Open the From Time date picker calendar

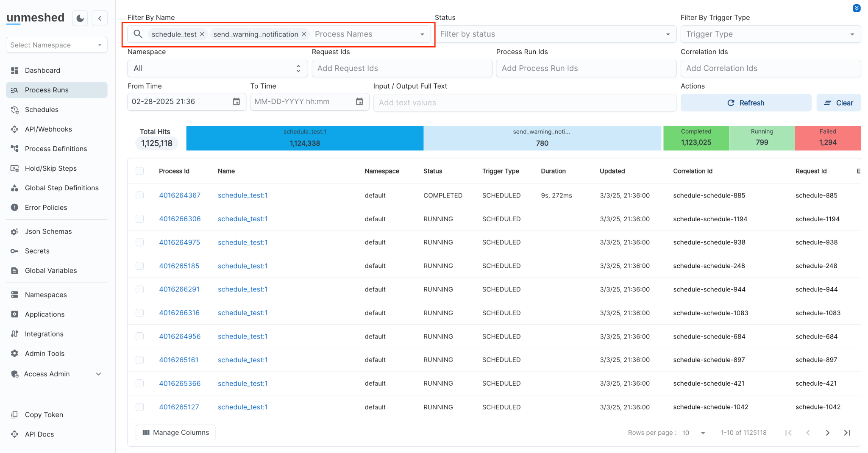(236, 102)
